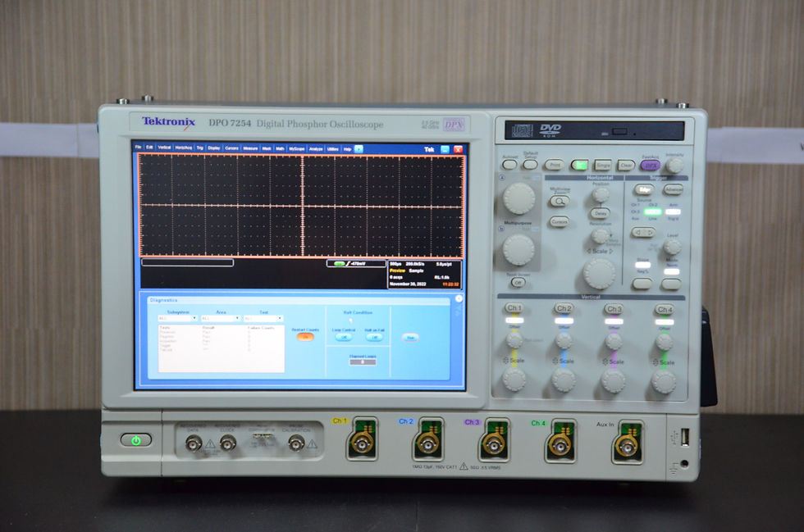Screen dimensions: 804x532
Task: Push the MultiView Zoom magnifier button
Action: coord(559,202)
